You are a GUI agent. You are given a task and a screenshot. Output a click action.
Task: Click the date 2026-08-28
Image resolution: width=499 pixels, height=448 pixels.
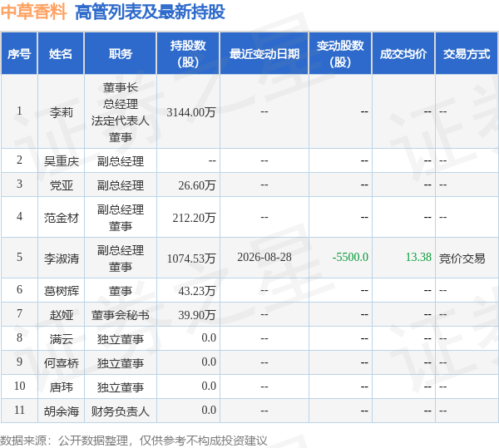(264, 257)
